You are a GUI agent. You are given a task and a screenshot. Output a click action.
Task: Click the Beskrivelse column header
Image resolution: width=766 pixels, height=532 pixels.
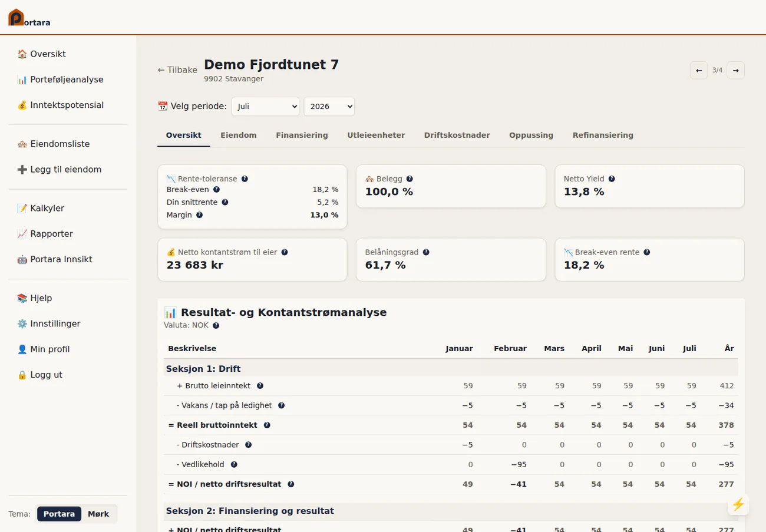(x=192, y=348)
